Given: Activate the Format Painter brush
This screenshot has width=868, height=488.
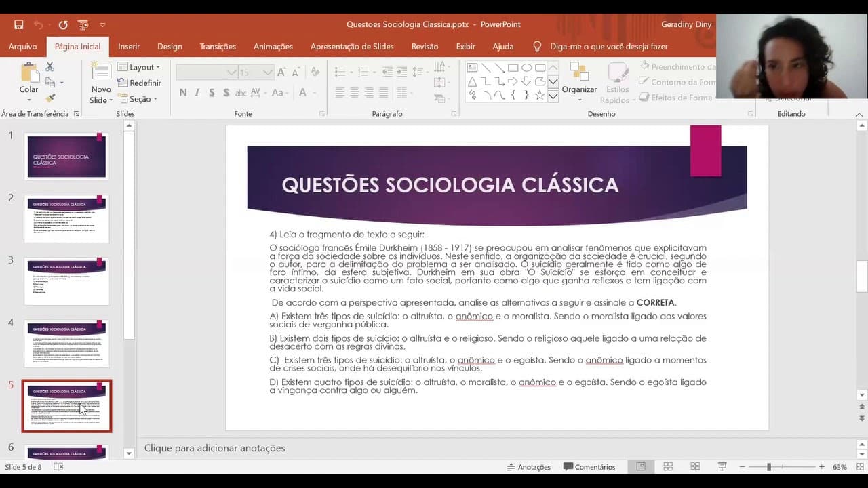Looking at the screenshot, I should (50, 98).
